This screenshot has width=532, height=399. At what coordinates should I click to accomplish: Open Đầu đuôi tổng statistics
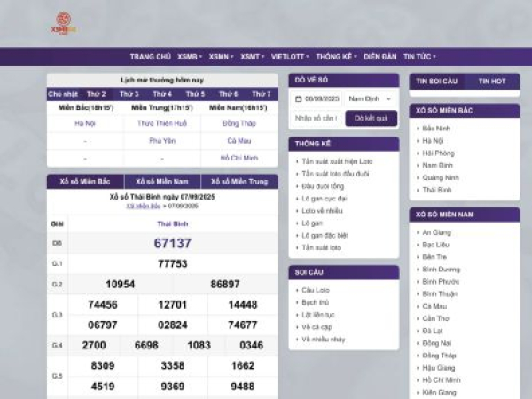[323, 186]
